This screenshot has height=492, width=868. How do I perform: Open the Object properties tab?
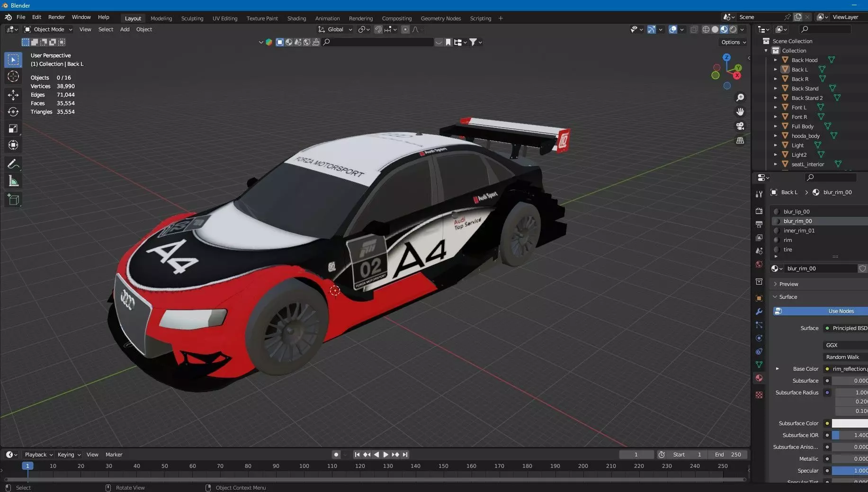(x=759, y=298)
